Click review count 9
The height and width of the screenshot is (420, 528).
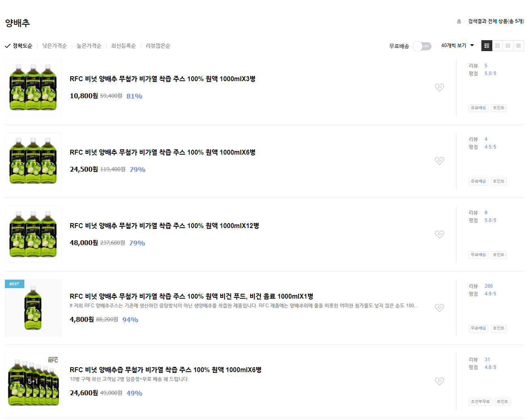click(x=486, y=213)
